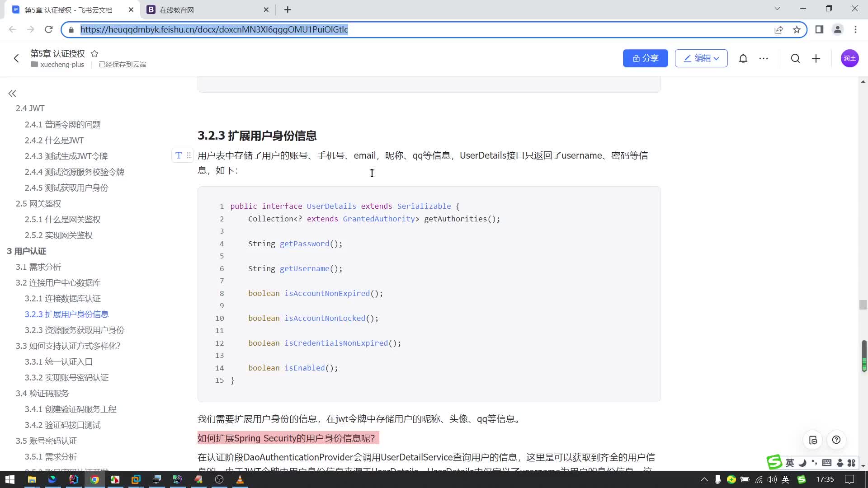Collapse the outline sidebar with double chevron

click(x=12, y=94)
